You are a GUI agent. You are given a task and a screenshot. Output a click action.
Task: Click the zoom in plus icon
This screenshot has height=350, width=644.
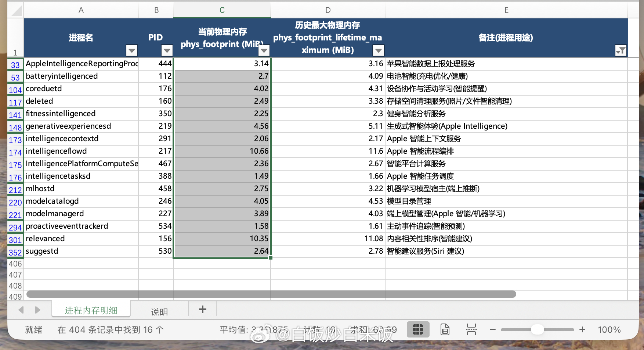pos(582,330)
